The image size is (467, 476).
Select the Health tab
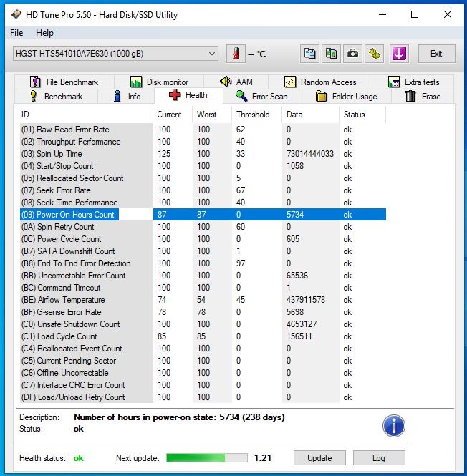coord(188,95)
